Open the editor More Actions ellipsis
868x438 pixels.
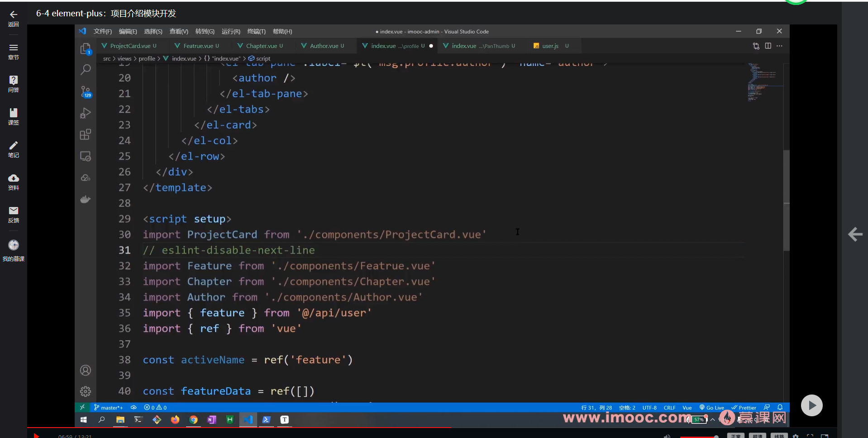point(779,46)
